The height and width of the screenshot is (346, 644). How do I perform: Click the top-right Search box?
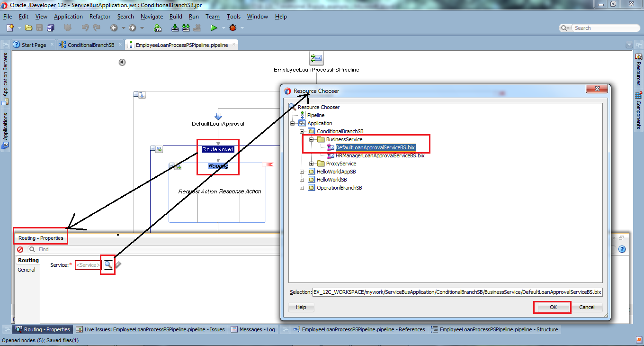(599, 28)
